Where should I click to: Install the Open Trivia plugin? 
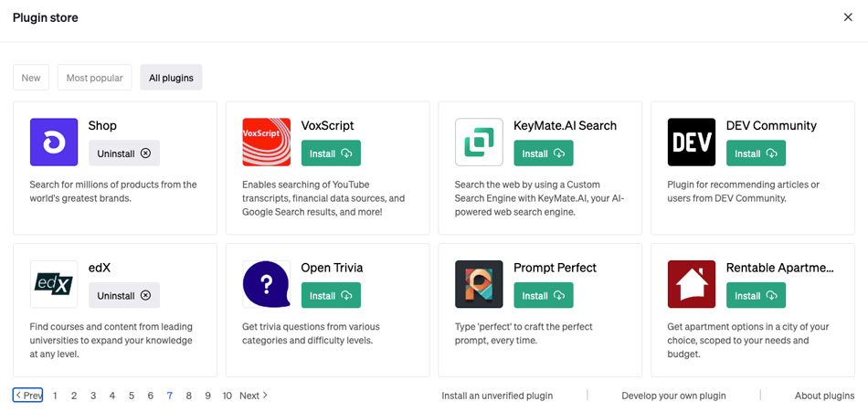pos(331,296)
